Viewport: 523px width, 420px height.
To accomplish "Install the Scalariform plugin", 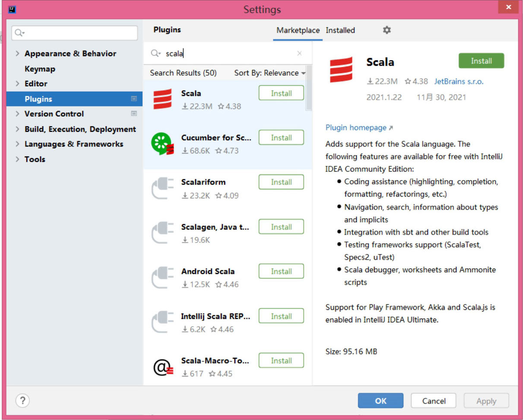I will (281, 182).
